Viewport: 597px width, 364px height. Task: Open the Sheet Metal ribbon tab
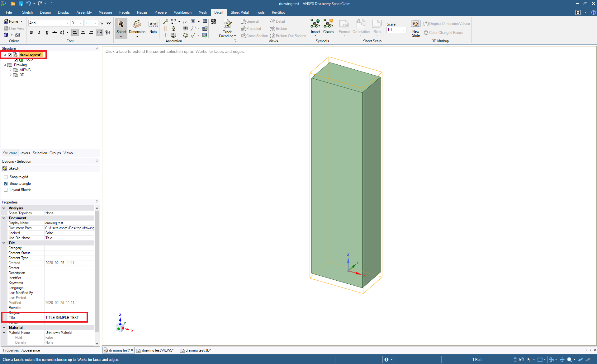tap(239, 12)
